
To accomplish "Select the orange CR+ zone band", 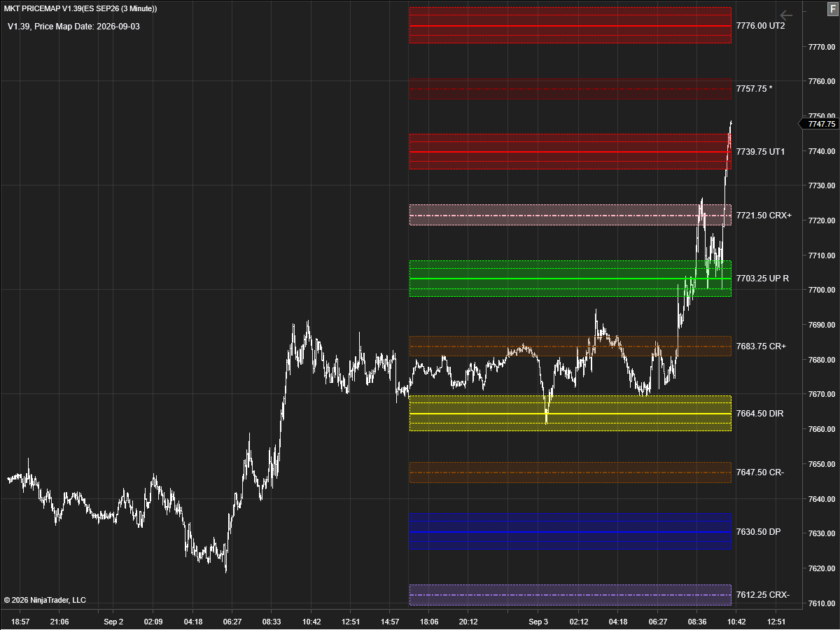I will coord(570,346).
